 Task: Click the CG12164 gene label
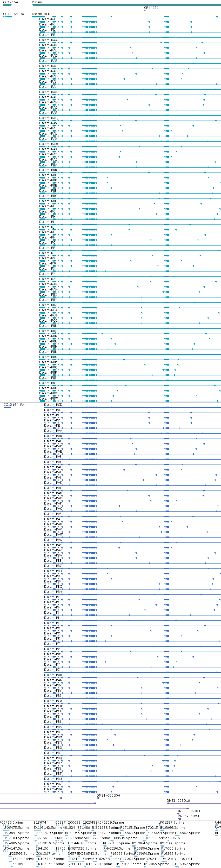click(x=10, y=2)
